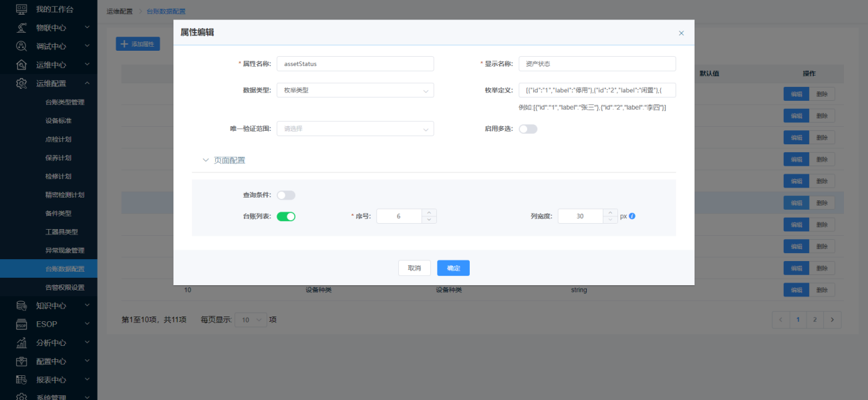Image resolution: width=868 pixels, height=400 pixels.
Task: Click the 取消 button
Action: [x=414, y=268]
